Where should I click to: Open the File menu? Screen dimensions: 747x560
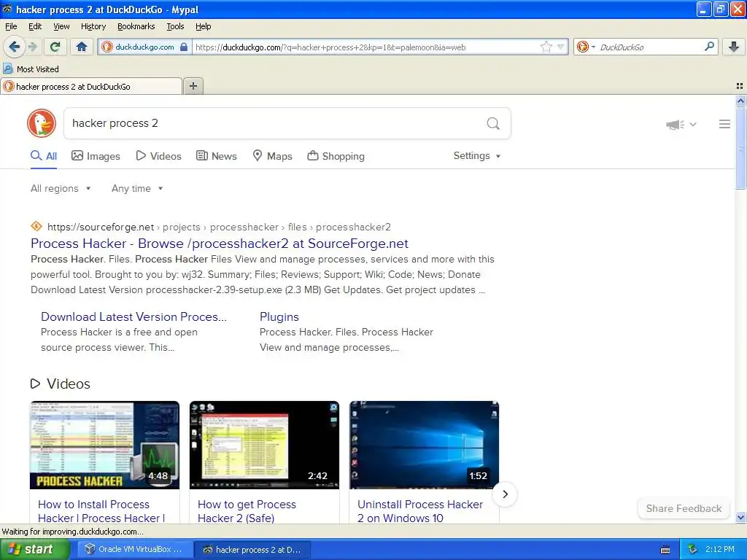(x=11, y=26)
